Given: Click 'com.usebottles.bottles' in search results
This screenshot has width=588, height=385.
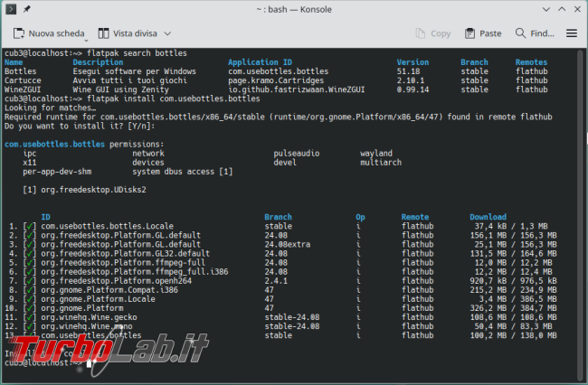Looking at the screenshot, I should pos(279,71).
